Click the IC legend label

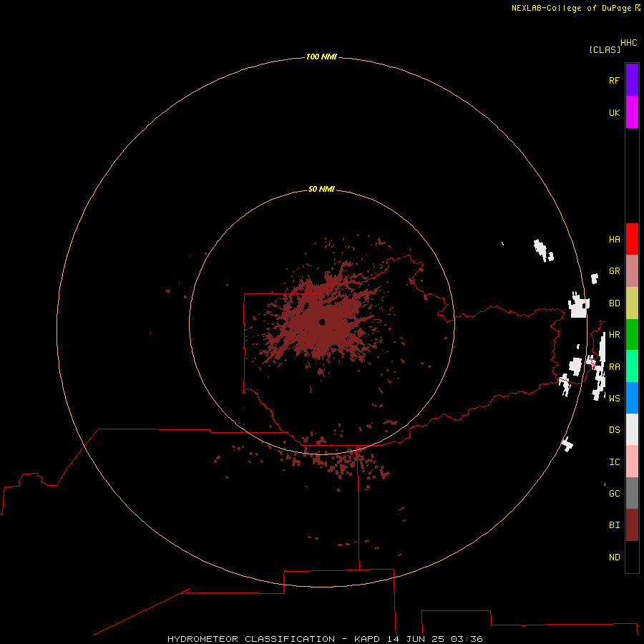tap(614, 462)
